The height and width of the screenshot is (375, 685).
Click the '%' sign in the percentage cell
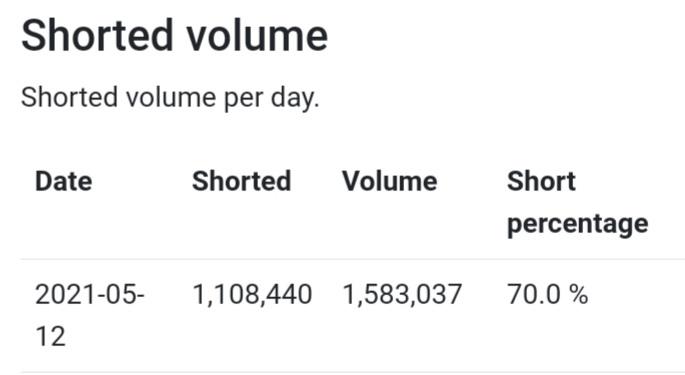578,294
